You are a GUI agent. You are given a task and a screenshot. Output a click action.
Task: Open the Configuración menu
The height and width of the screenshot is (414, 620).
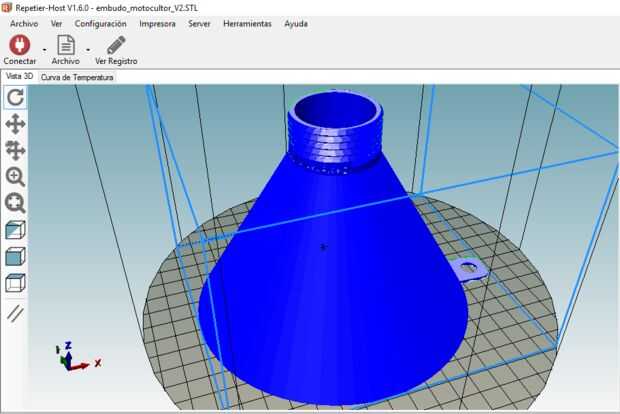click(x=100, y=24)
